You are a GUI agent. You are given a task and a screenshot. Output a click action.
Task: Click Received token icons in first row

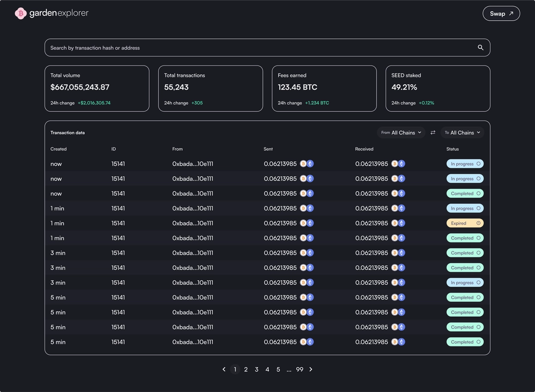tap(398, 164)
